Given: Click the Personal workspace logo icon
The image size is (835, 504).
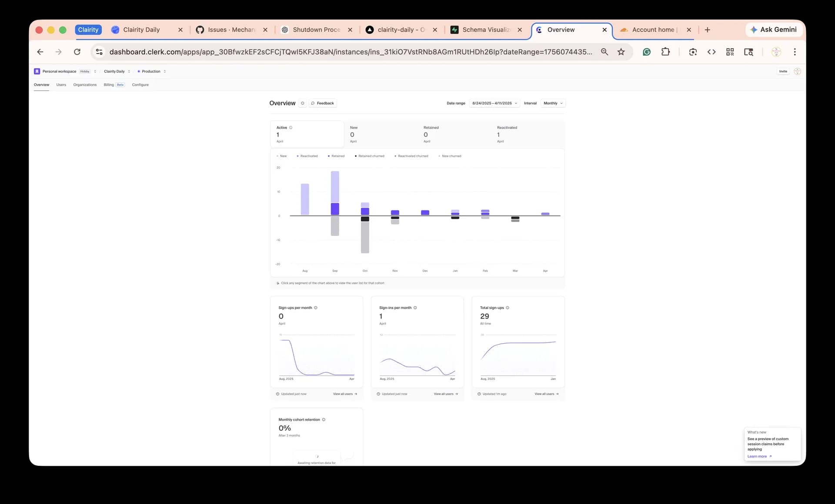Looking at the screenshot, I should point(37,71).
